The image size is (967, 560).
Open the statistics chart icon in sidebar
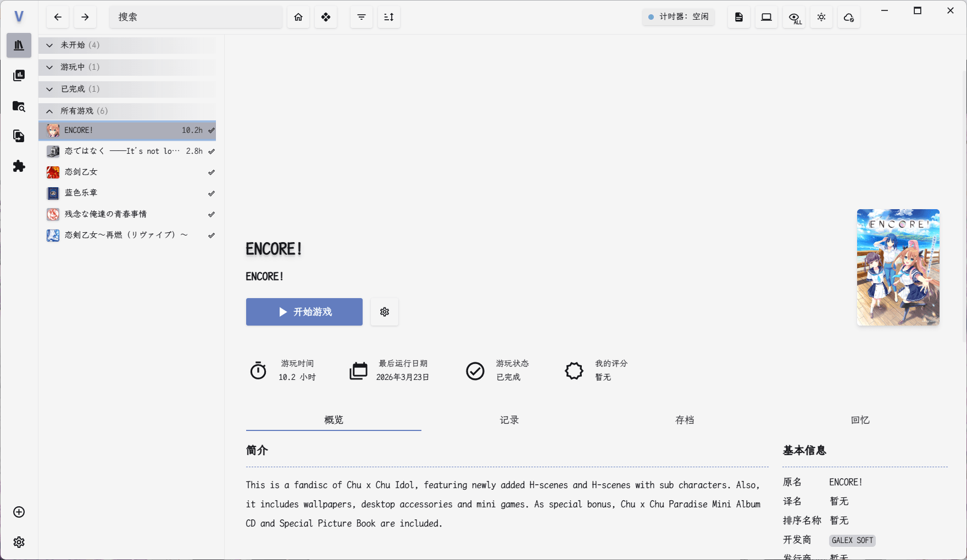19,75
